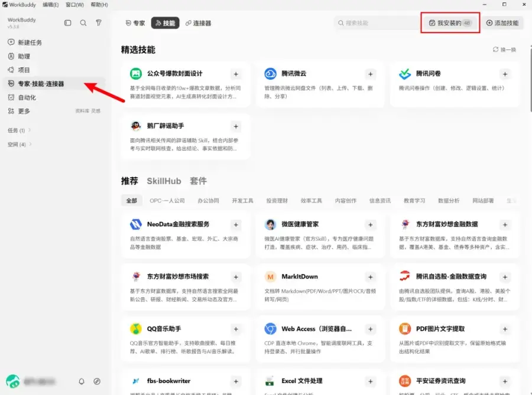532x395 pixels.
Task: Select 专家·技能·连接器 in sidebar
Action: pos(54,84)
